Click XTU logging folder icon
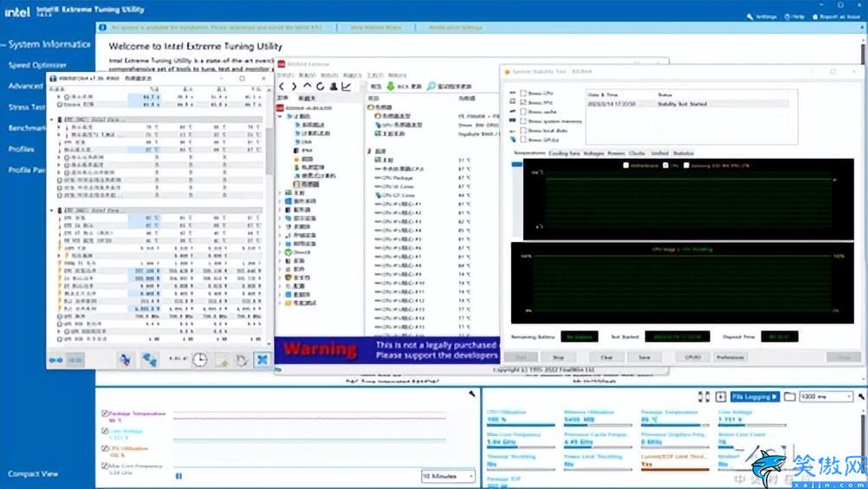The height and width of the screenshot is (489, 868). pos(790,396)
